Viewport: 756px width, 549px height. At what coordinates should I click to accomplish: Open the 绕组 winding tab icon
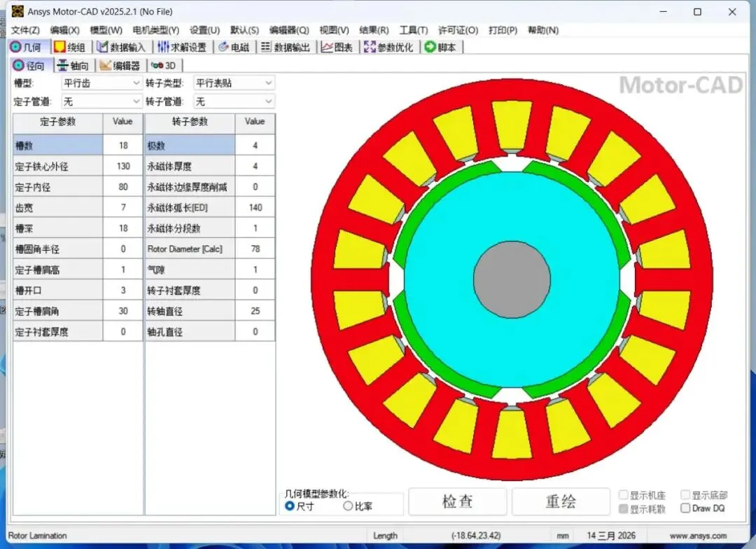tap(59, 47)
